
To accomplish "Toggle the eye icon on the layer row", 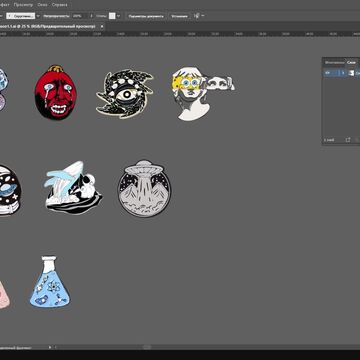I will coord(328,73).
